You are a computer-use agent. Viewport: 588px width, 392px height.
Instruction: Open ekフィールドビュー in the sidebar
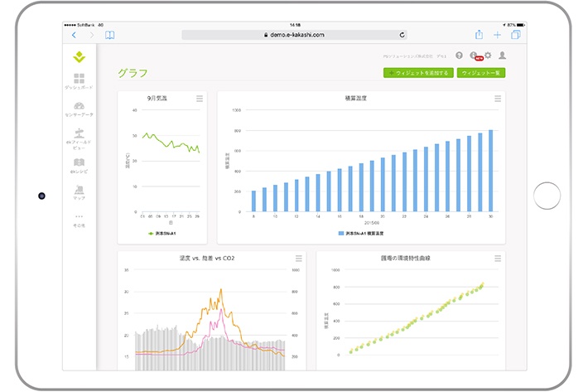point(79,138)
